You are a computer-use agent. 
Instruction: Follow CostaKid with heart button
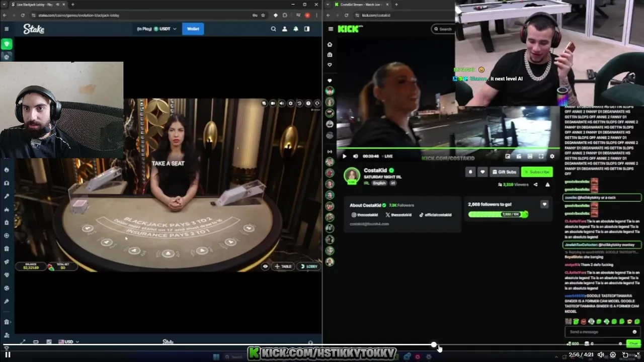click(482, 172)
